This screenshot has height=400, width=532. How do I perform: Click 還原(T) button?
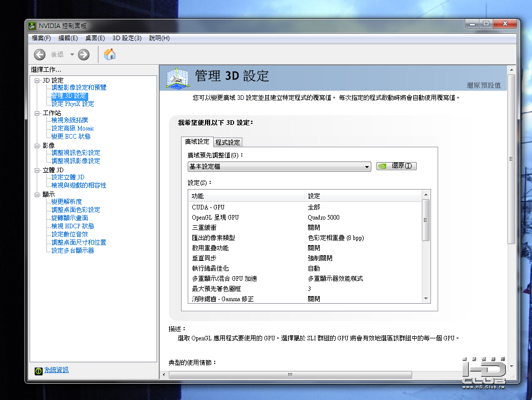click(396, 166)
